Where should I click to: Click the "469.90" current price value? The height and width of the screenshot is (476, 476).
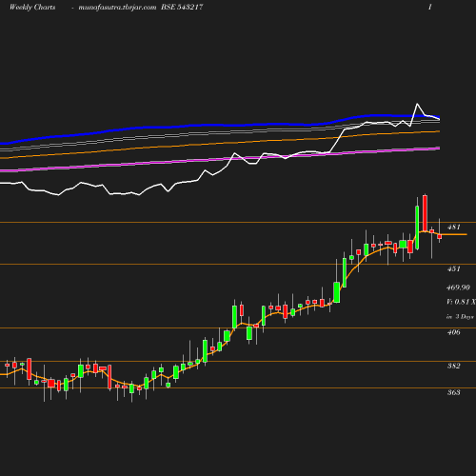point(458,288)
